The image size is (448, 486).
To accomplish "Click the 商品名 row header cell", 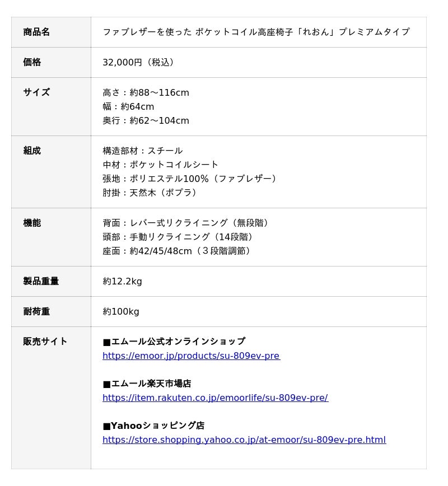I will pos(37,32).
